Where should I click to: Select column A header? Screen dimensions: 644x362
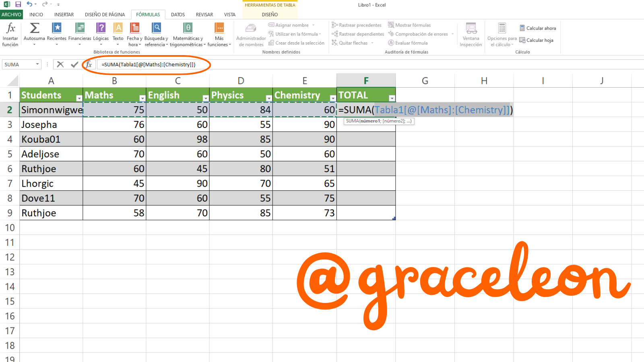(51, 81)
